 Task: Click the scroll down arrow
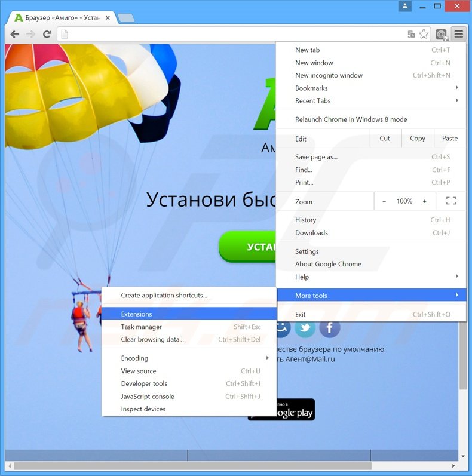tap(463, 456)
